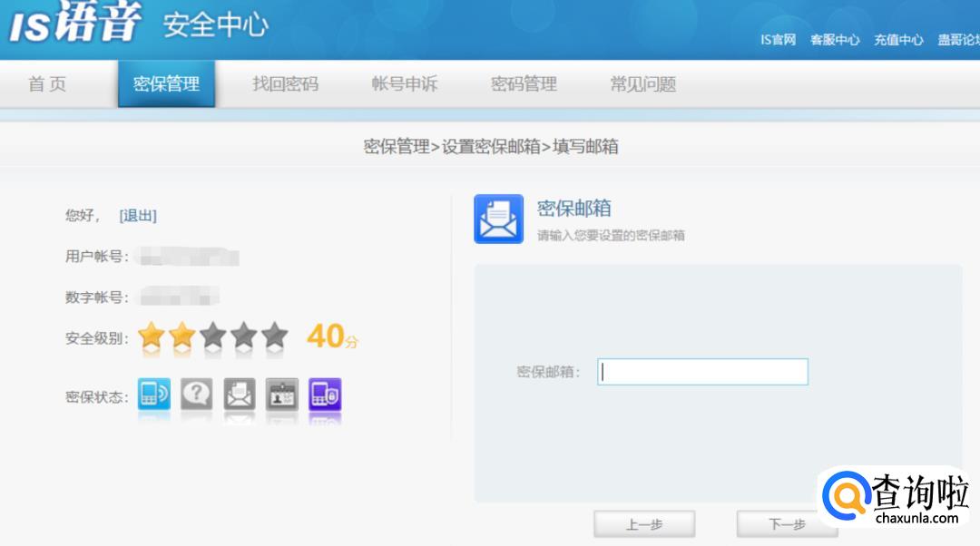This screenshot has height=546, width=980.
Task: Click the 下一步 button
Action: click(788, 524)
